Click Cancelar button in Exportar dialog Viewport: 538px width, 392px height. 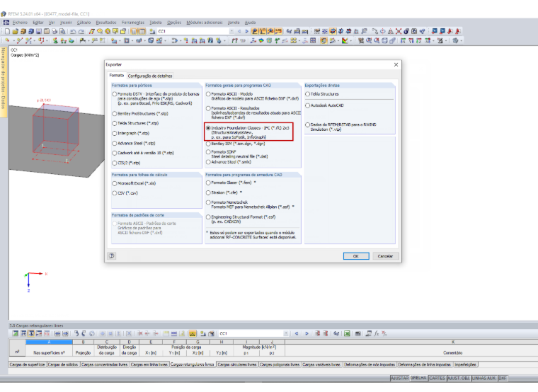(x=385, y=256)
